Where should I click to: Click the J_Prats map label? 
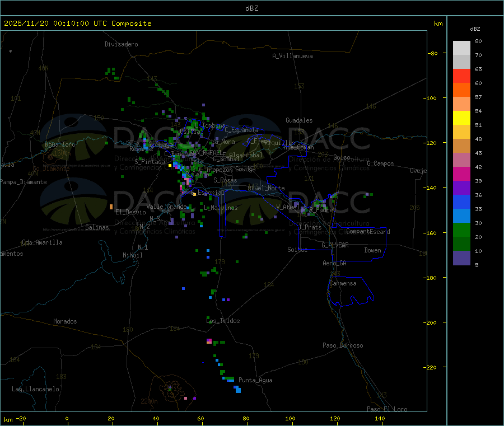click(x=310, y=227)
